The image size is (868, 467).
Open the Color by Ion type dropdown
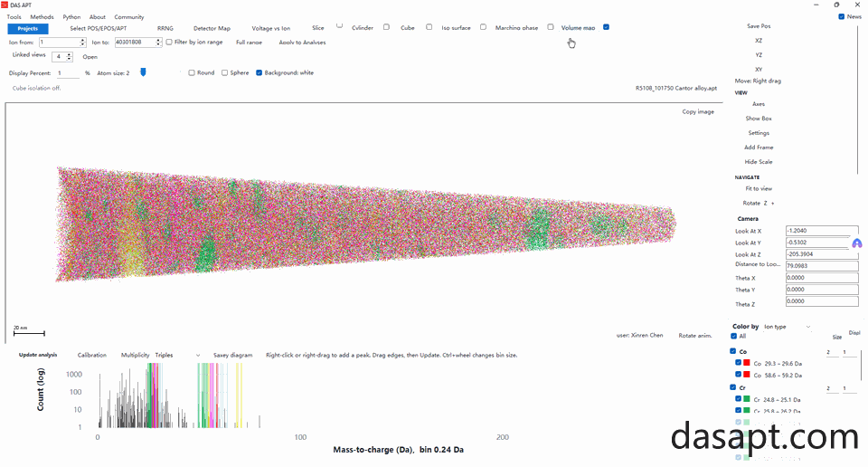click(x=788, y=327)
